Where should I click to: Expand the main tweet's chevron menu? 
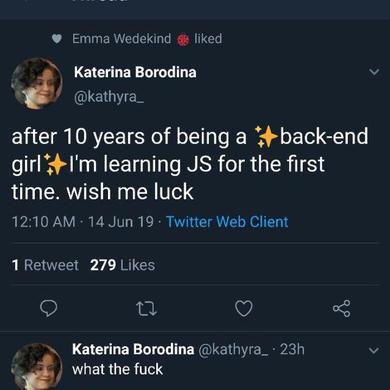[375, 72]
